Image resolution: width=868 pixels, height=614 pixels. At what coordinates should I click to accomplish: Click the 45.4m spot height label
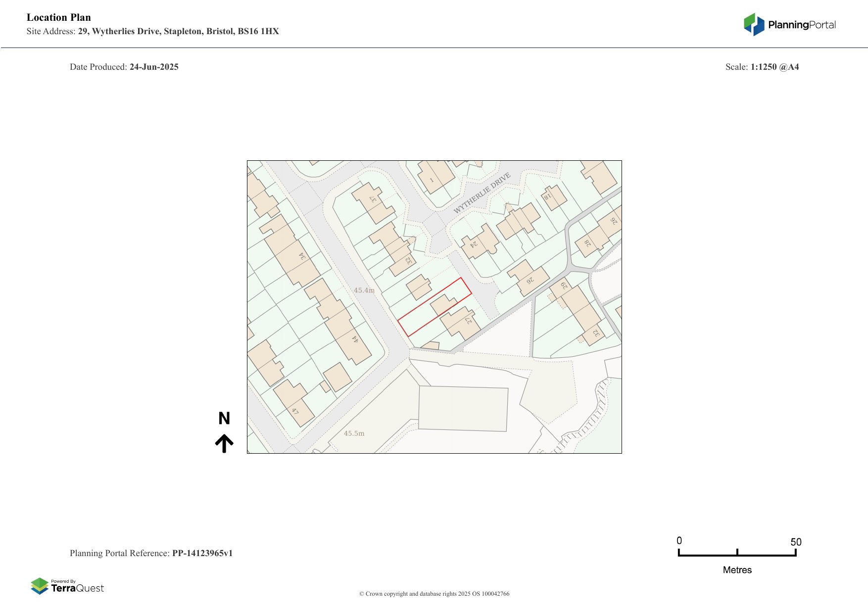(364, 290)
